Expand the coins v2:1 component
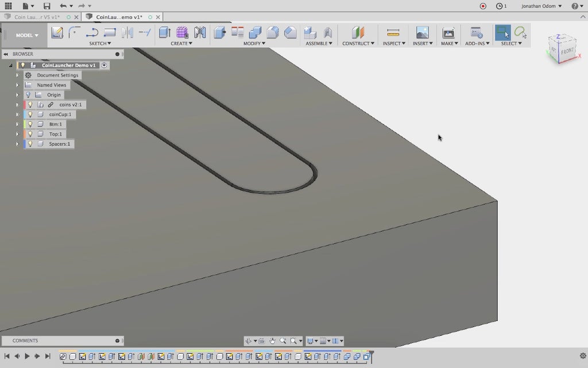The image size is (588, 368). pyautogui.click(x=17, y=105)
